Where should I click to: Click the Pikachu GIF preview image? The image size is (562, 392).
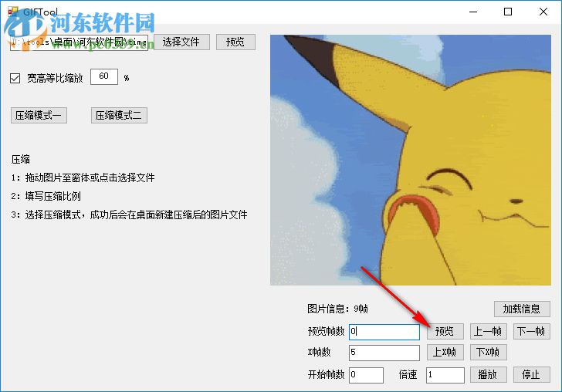(411, 161)
